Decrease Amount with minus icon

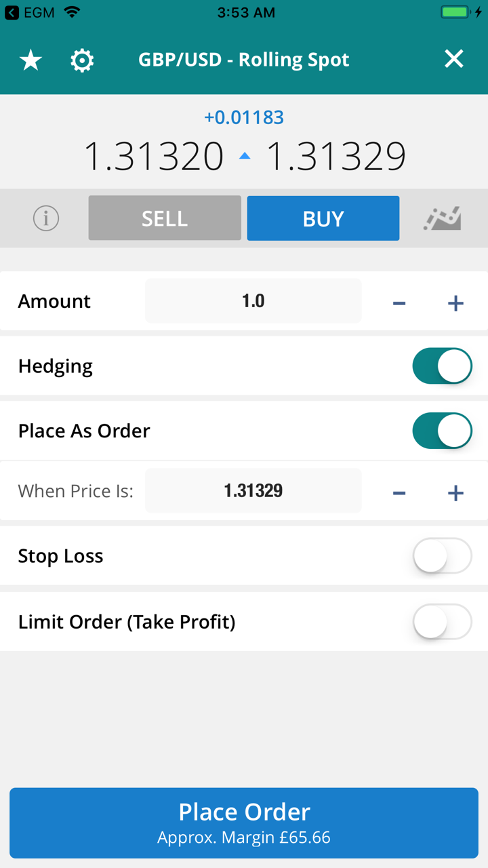399,302
